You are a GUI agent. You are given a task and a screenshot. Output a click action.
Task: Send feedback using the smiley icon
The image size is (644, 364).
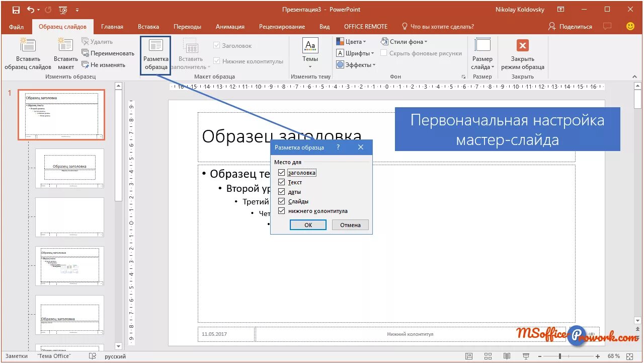click(630, 26)
